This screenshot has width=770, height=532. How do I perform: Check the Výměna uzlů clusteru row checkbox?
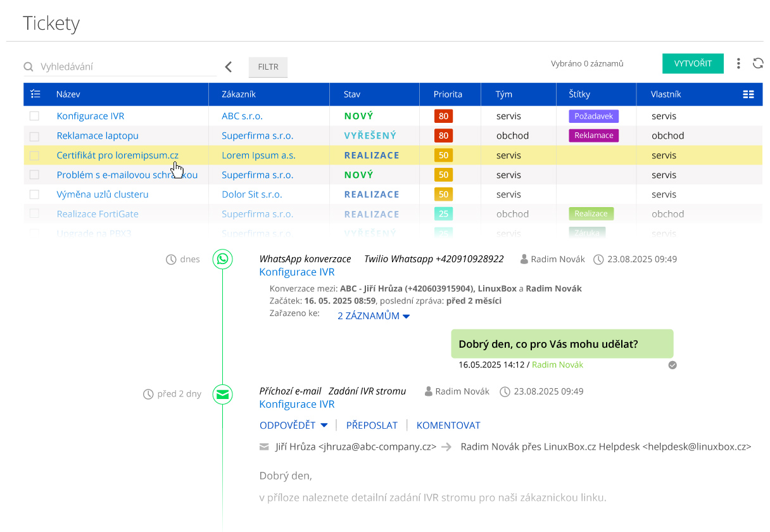pos(35,194)
